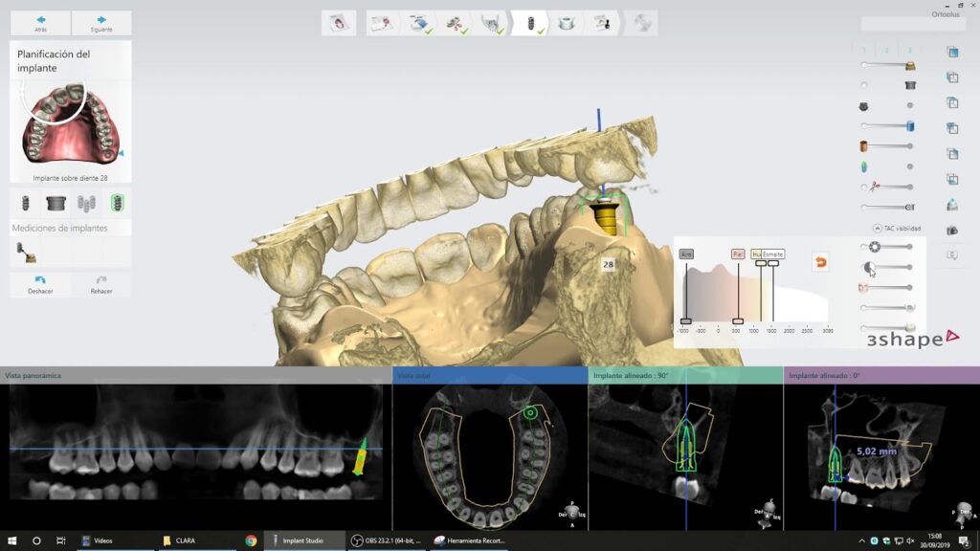Select the Implante alineado : 90° panel header
This screenshot has width=980, height=551.
click(685, 375)
